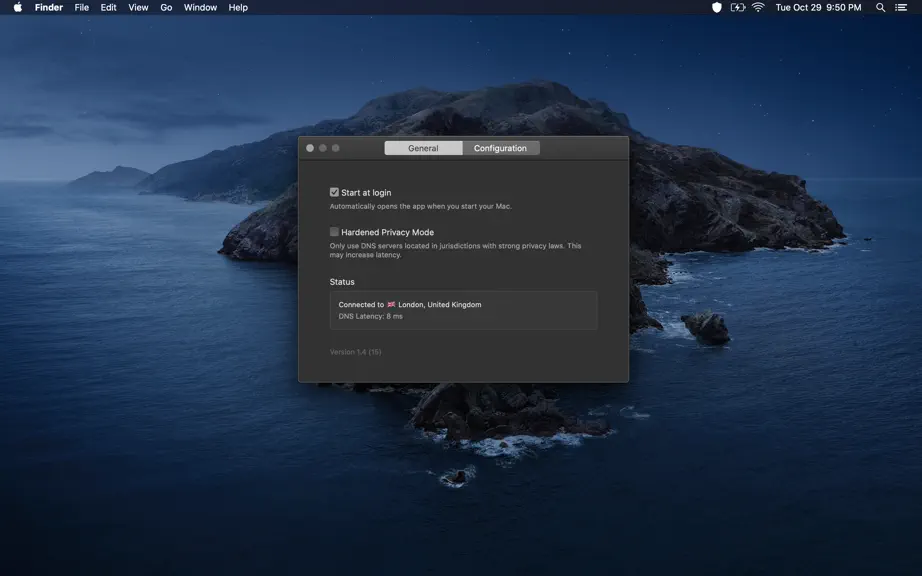The width and height of the screenshot is (922, 576).
Task: Click the shield icon in menu bar
Action: point(716,8)
